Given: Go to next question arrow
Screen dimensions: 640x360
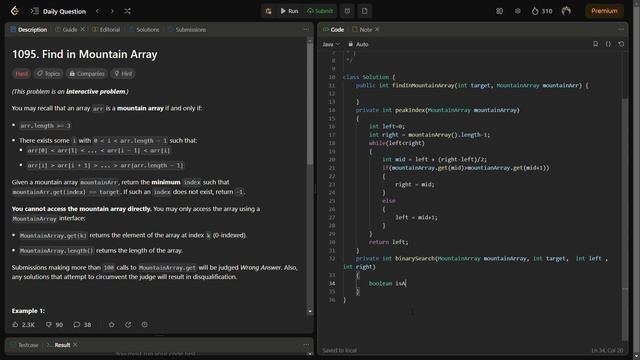Looking at the screenshot, I should point(112,11).
